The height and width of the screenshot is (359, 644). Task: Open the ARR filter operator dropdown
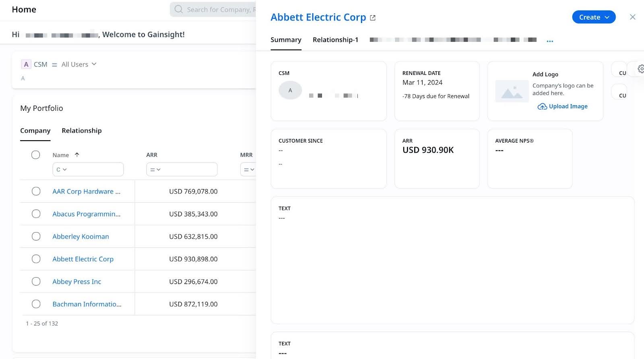click(x=155, y=170)
